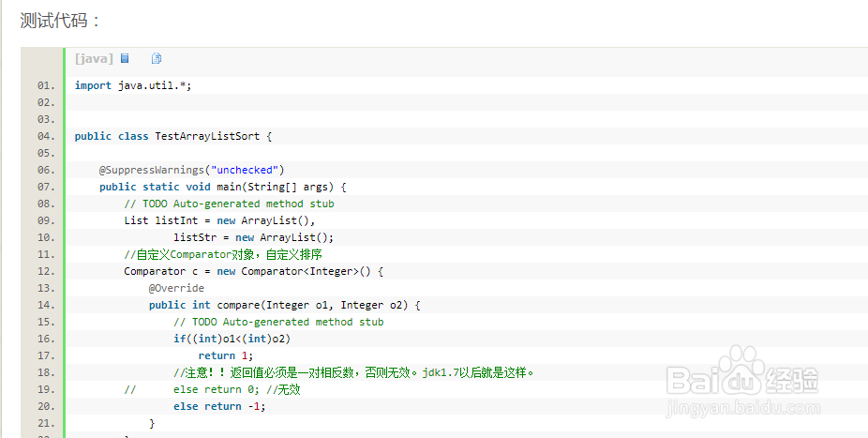Click the view plain source icon
Image resolution: width=868 pixels, height=438 pixels.
(125, 58)
